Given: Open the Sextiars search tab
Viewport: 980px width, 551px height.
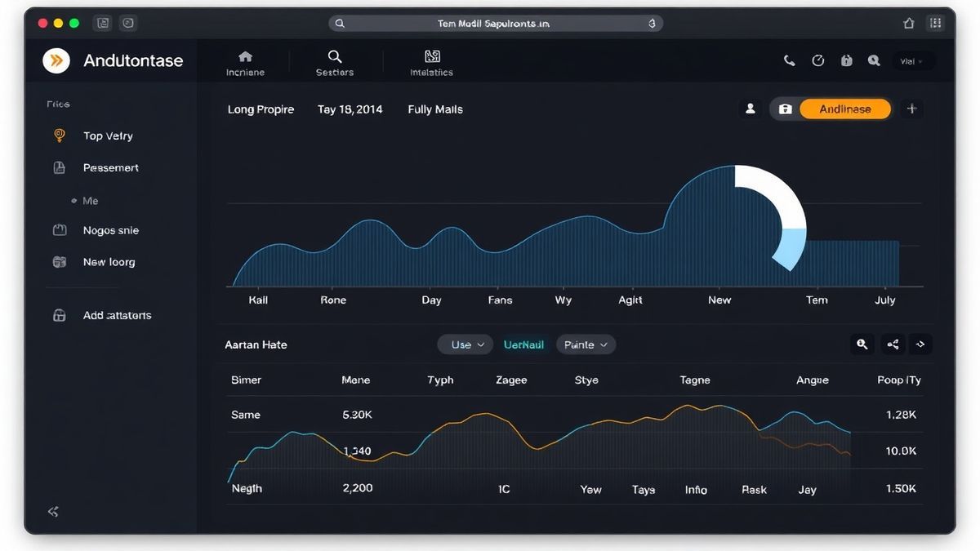Looking at the screenshot, I should click(335, 64).
